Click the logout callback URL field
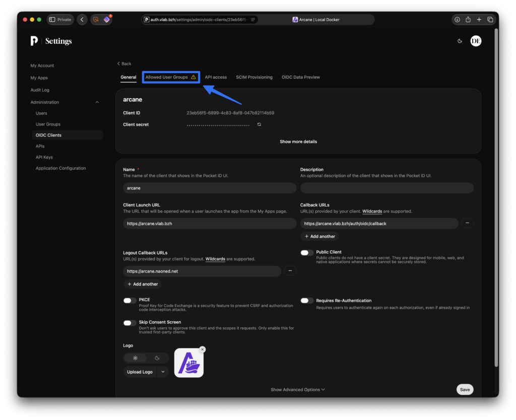Screen dimensions: 516x420 click(202, 271)
